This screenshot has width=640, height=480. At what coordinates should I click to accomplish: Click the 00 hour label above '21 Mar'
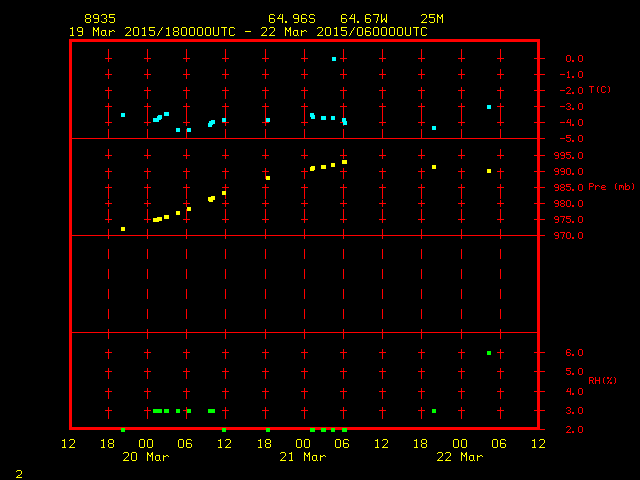303,444
